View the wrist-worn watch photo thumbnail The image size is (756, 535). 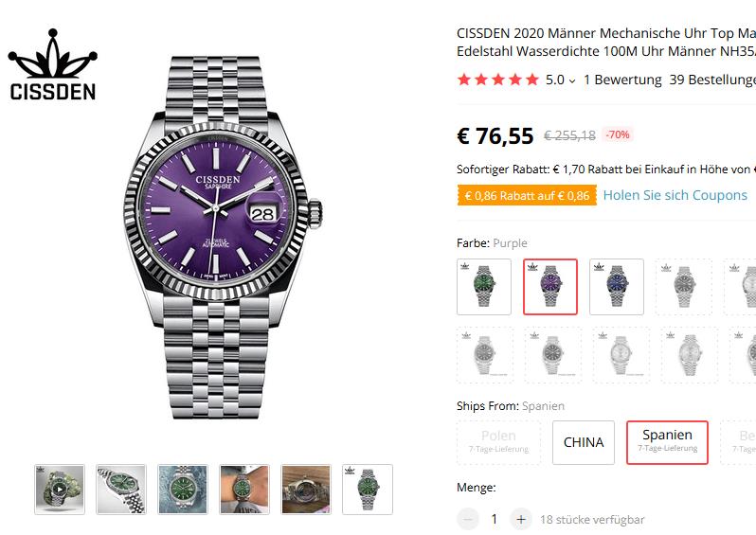(x=244, y=490)
